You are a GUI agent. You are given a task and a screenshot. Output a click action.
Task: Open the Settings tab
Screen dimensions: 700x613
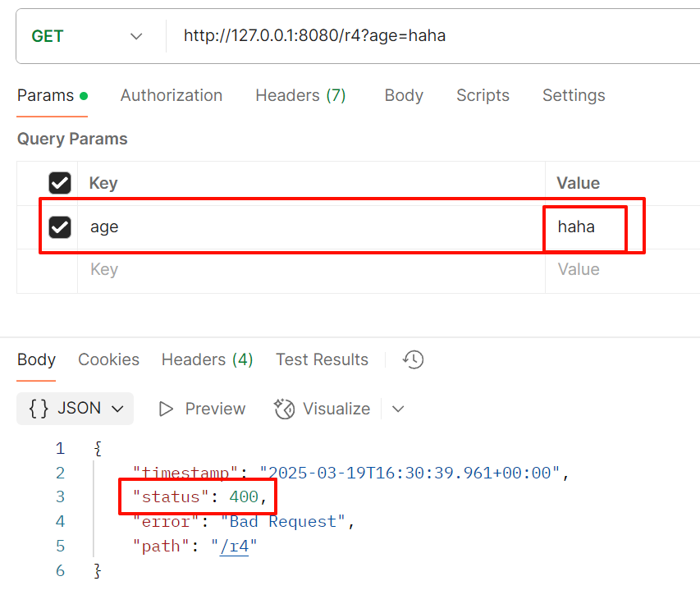pos(574,95)
